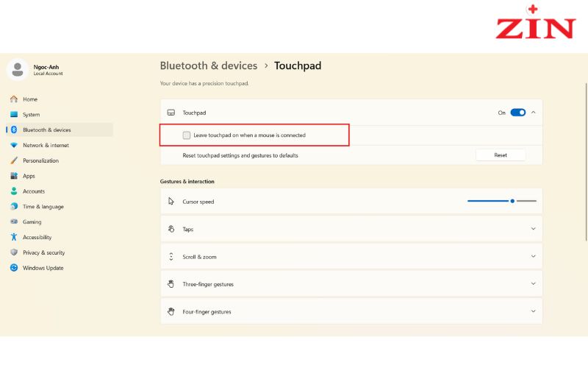Click the Personalization paintbrush icon
This screenshot has height=368, width=588.
pyautogui.click(x=14, y=160)
